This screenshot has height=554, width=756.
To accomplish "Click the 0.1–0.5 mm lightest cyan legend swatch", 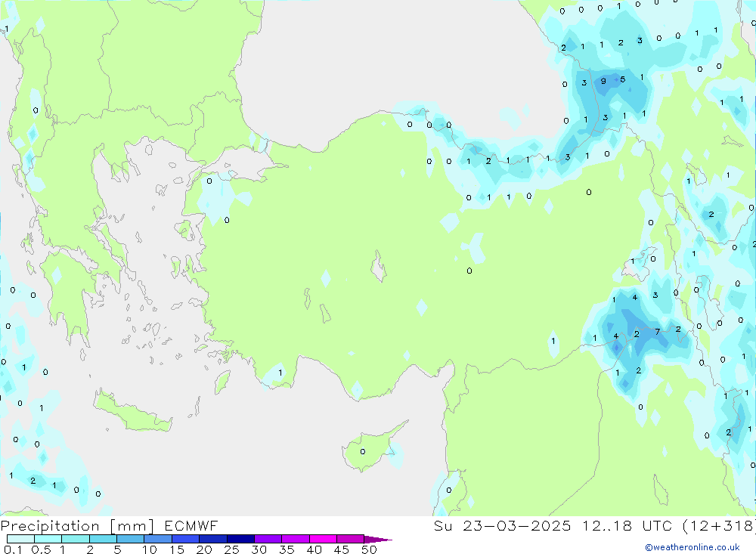I will (20, 539).
